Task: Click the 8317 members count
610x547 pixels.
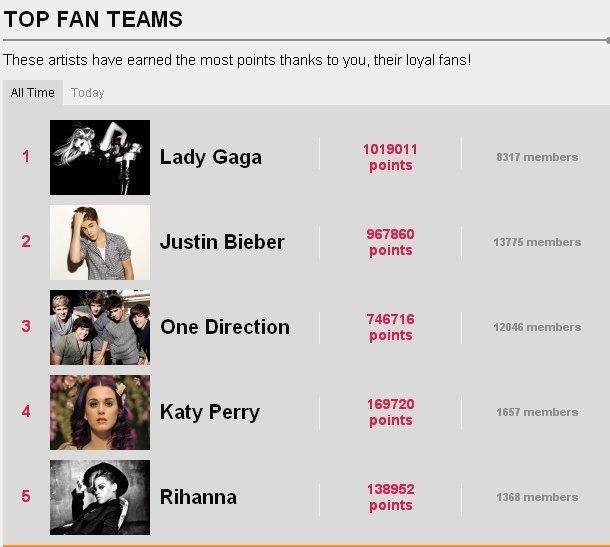Action: 537,157
